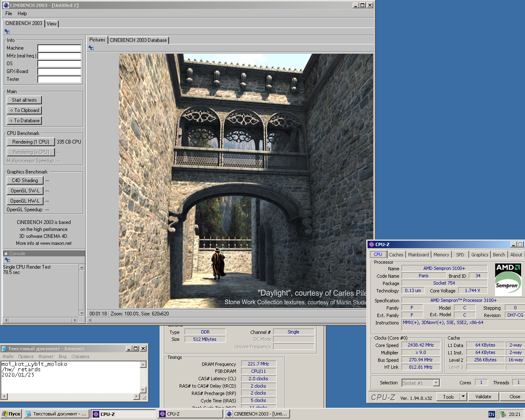Expand the Selection Socket #1 dropdown

(436, 383)
